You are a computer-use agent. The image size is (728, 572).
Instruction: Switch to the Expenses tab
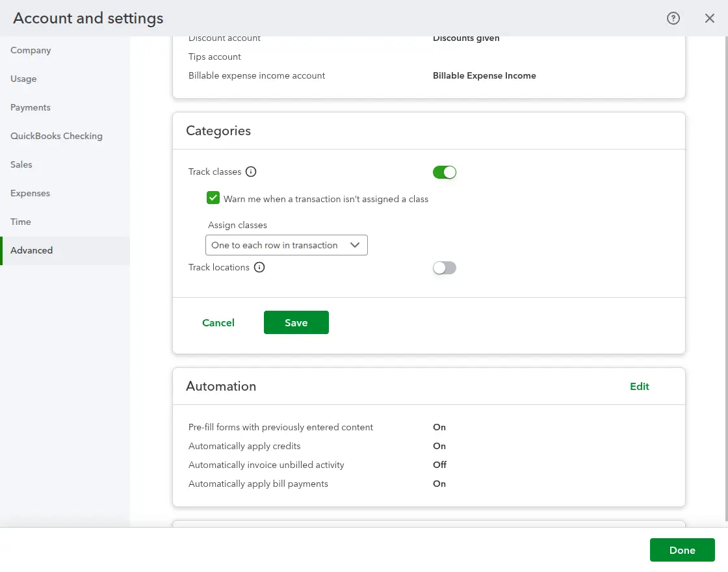tap(30, 193)
